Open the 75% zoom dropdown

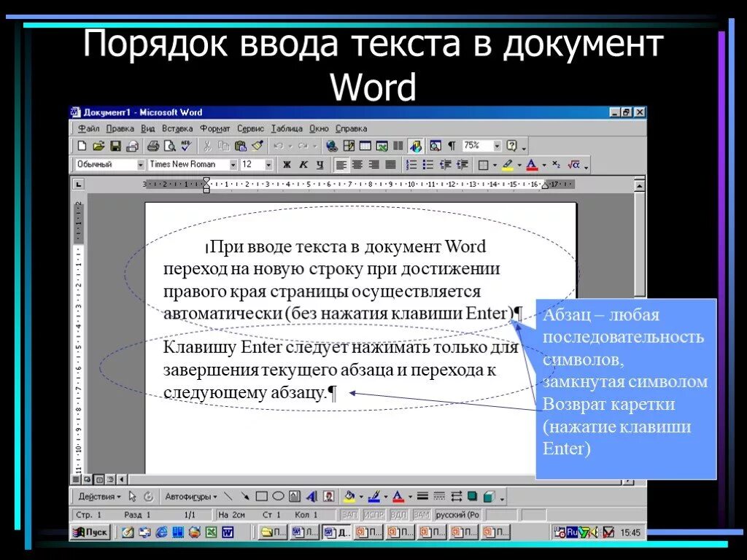pyautogui.click(x=497, y=146)
